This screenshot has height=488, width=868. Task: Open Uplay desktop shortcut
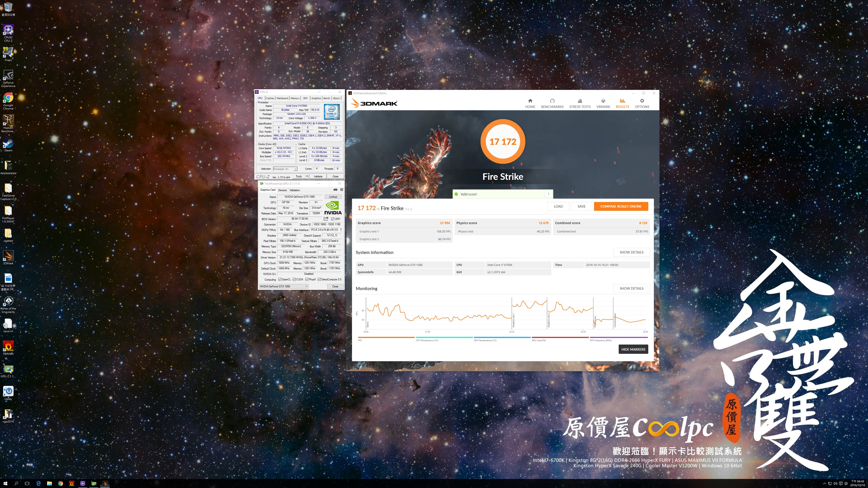tap(8, 393)
